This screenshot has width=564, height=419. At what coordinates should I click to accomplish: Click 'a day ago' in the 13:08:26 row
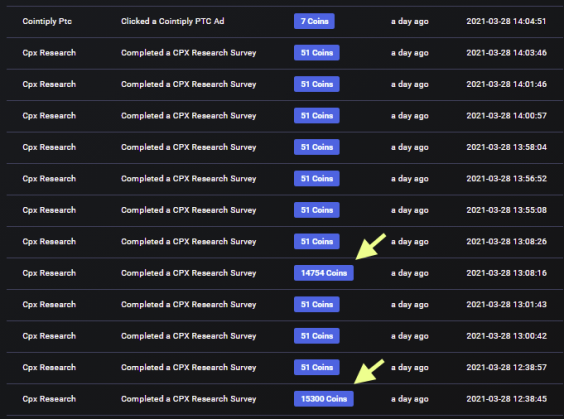[x=410, y=242]
